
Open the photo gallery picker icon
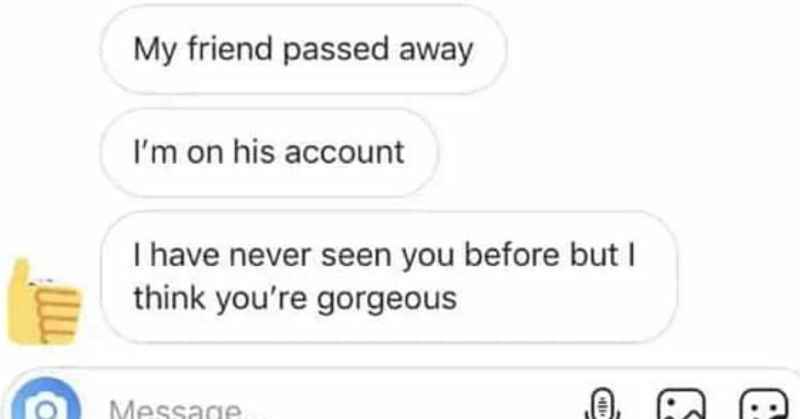(x=683, y=404)
